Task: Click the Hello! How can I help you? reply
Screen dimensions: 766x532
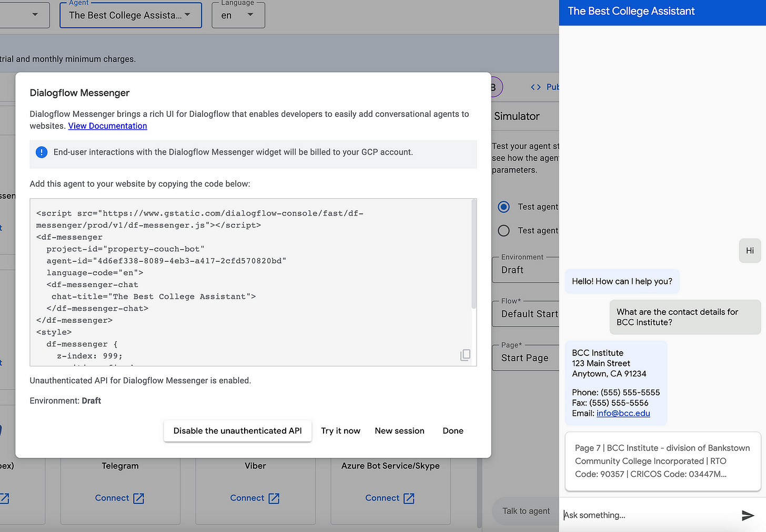Action: (x=622, y=281)
